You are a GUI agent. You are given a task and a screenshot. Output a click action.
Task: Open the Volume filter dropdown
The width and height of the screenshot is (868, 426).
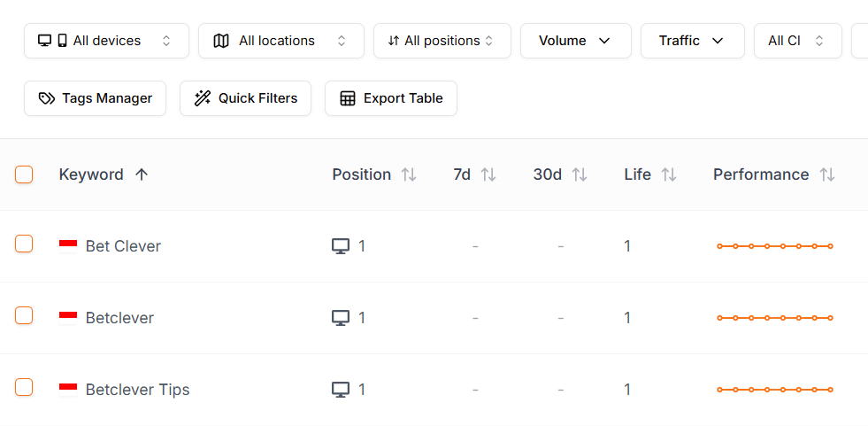pyautogui.click(x=575, y=41)
